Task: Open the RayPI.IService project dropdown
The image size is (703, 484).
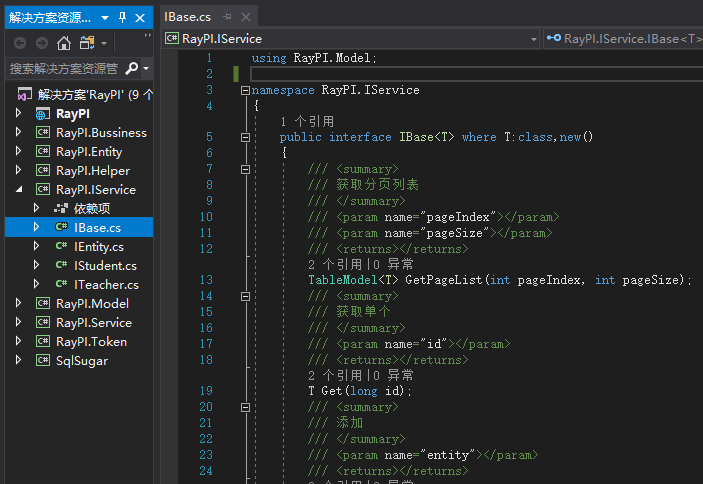Action: [534, 39]
